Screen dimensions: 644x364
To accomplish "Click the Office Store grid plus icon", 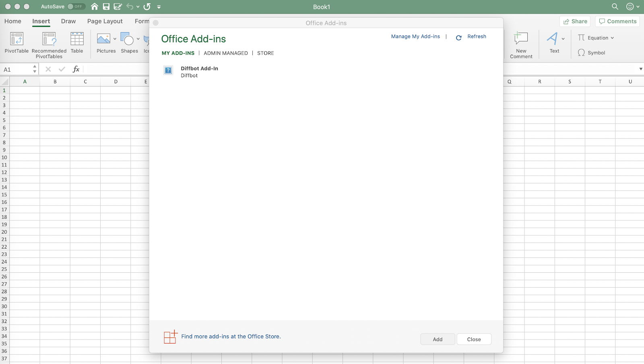I will tap(171, 337).
